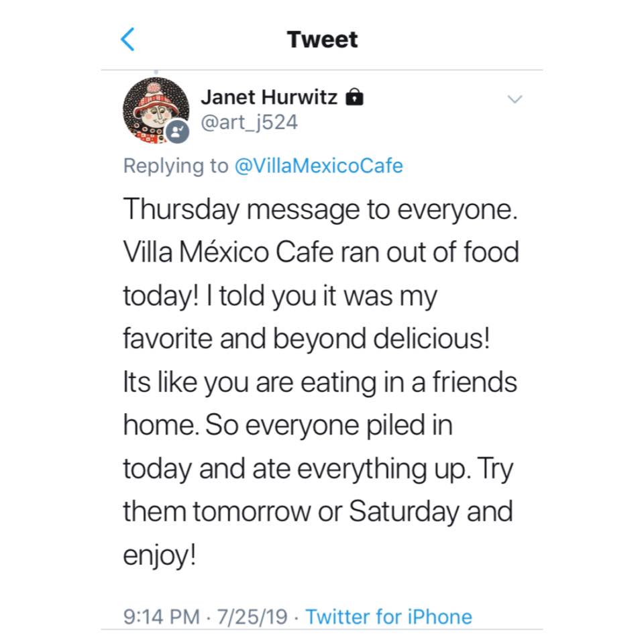Image resolution: width=644 pixels, height=644 pixels.
Task: Tap the following badge on the avatar
Action: (178, 131)
